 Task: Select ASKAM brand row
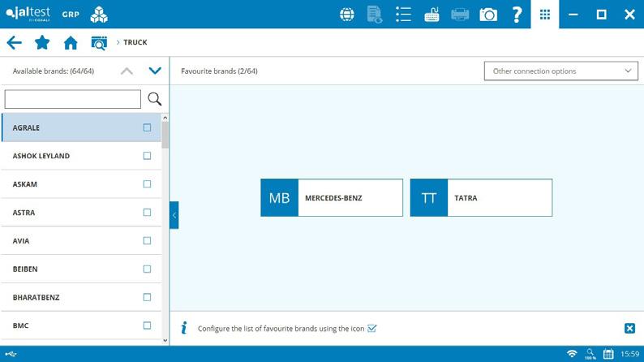[81, 184]
